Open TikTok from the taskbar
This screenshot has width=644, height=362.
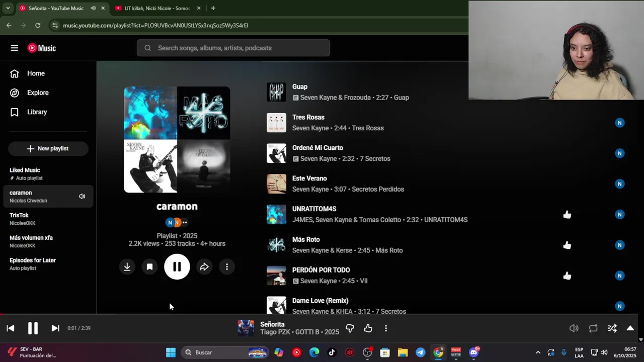tap(332, 352)
